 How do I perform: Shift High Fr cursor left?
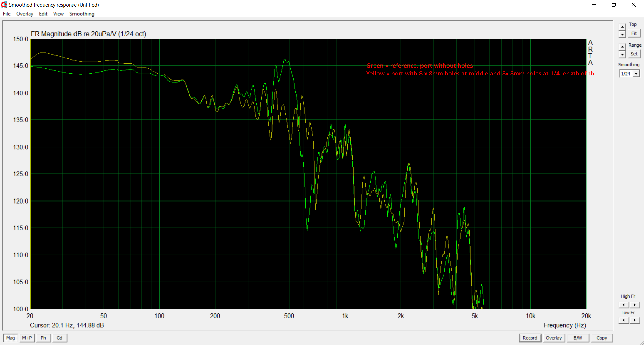click(624, 305)
